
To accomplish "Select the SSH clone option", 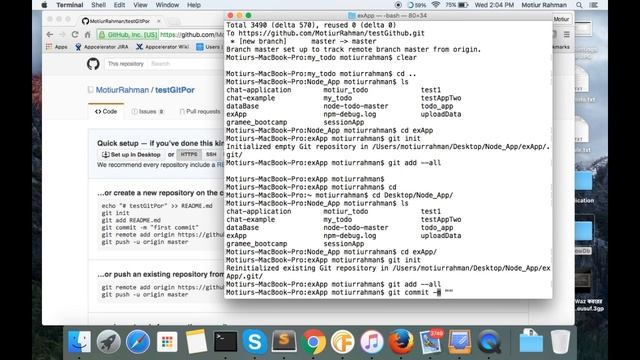I will coord(211,154).
